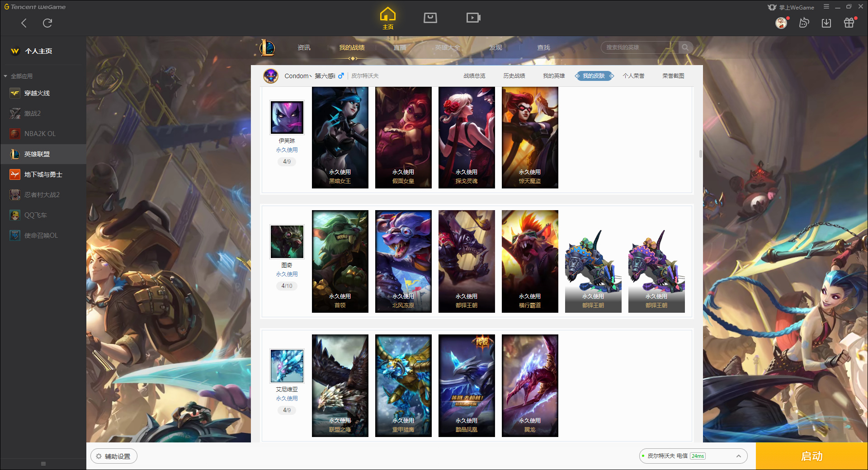Select 激战2 in the sidebar
Image resolution: width=868 pixels, height=470 pixels.
pos(43,113)
